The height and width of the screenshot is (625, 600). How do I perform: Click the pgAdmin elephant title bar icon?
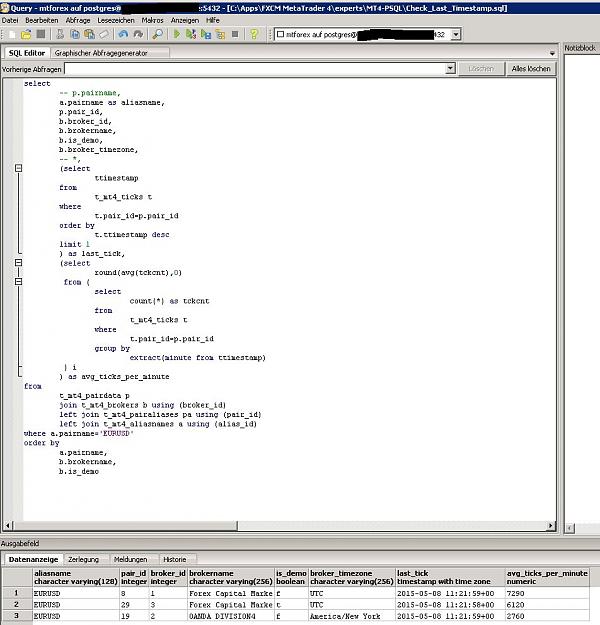coord(5,8)
